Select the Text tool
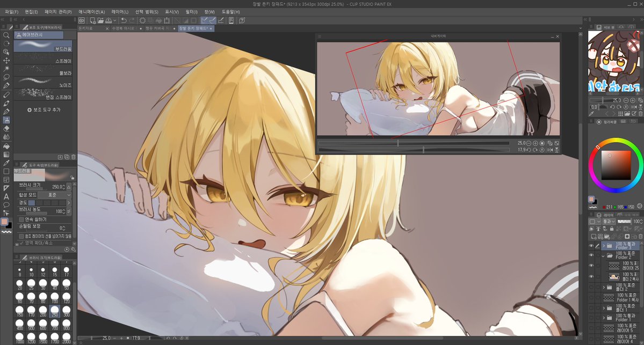The height and width of the screenshot is (345, 644). 6,196
